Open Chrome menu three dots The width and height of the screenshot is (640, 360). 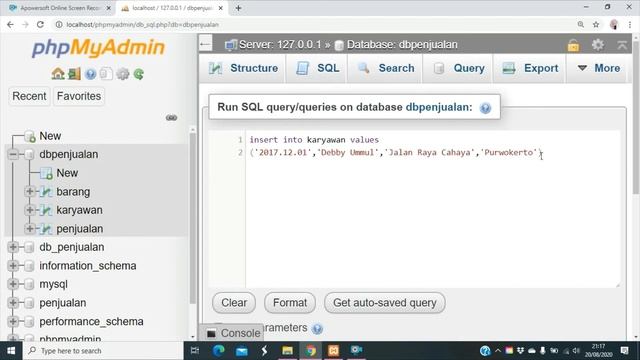pyautogui.click(x=630, y=24)
